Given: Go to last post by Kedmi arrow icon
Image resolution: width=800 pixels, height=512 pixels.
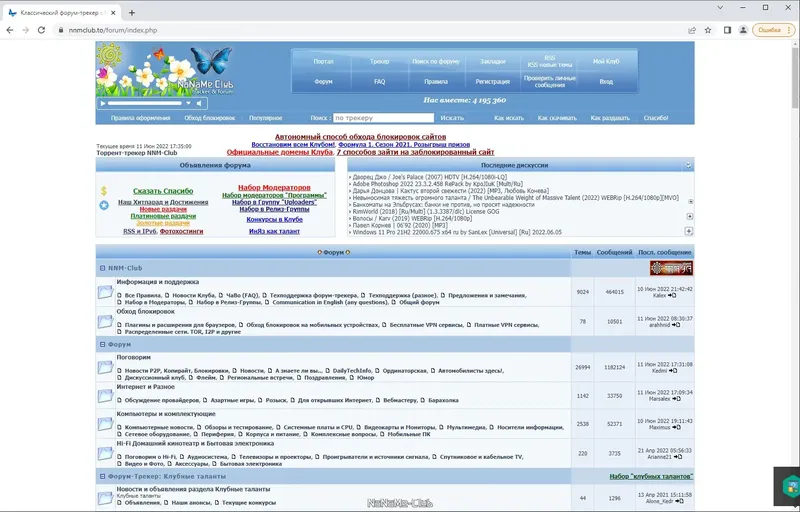Looking at the screenshot, I should pos(672,371).
